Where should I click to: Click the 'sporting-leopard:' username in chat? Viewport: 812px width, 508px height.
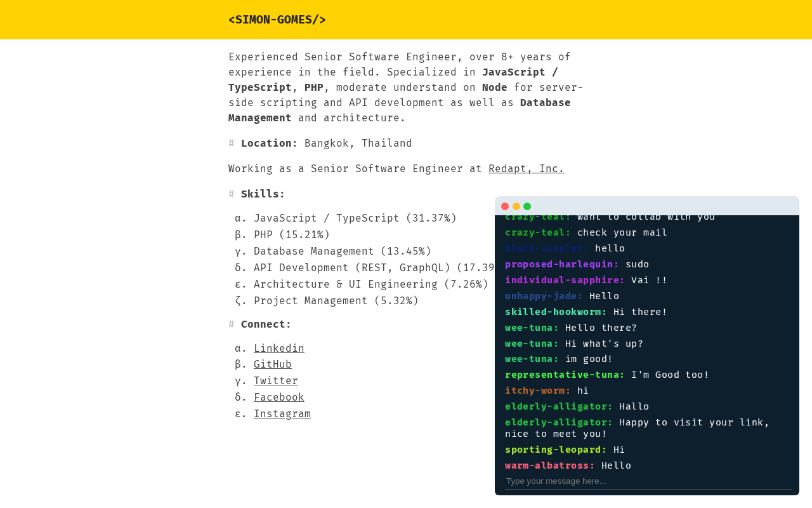556,450
